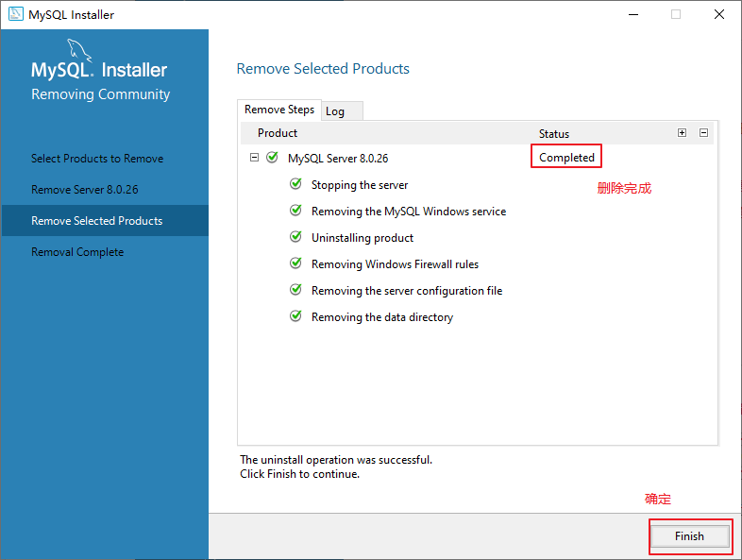
Task: Click 'Removing Community' sidebar subtitle
Action: pyautogui.click(x=100, y=94)
